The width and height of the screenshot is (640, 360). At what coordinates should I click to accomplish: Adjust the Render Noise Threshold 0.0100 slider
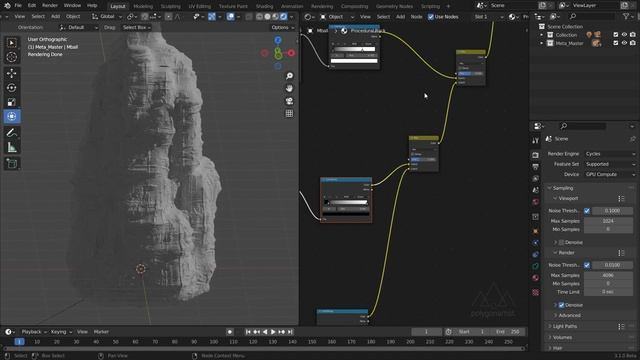612,265
